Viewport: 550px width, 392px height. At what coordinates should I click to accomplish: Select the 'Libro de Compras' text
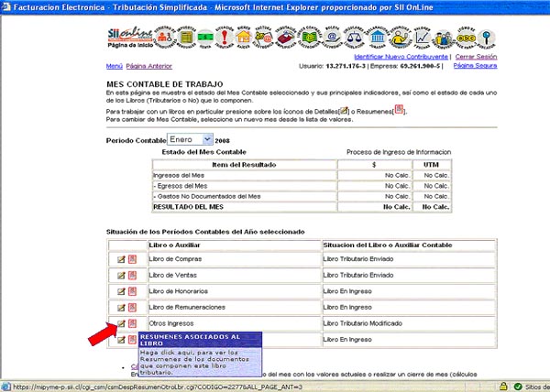tap(175, 259)
